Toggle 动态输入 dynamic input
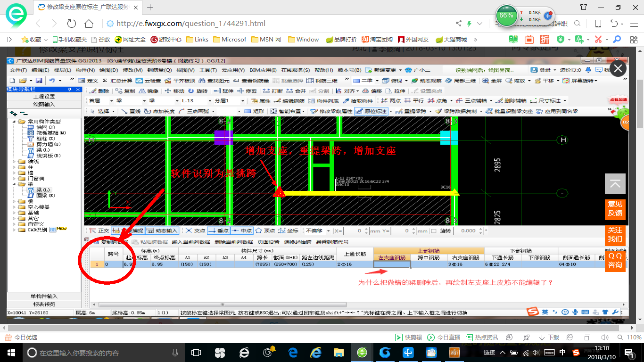644x362 pixels. (x=162, y=230)
